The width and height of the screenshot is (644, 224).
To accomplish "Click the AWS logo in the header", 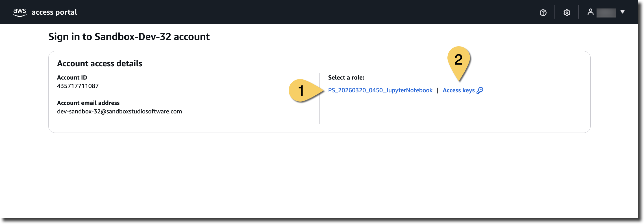I will coord(20,12).
